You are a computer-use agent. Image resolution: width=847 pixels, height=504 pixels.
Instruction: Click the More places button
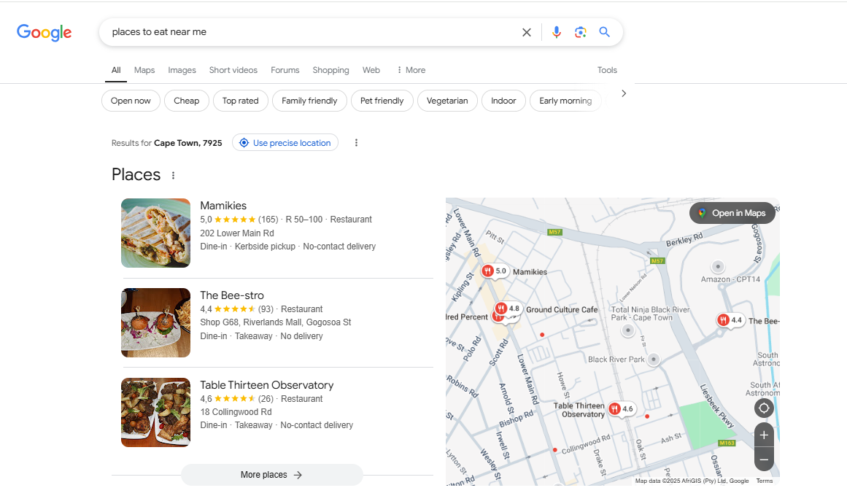coord(271,475)
